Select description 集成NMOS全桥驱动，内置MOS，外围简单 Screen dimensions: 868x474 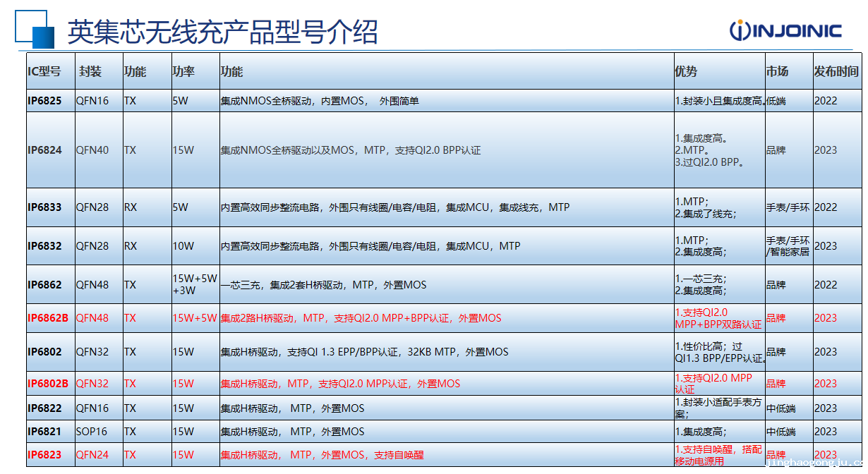coord(320,101)
